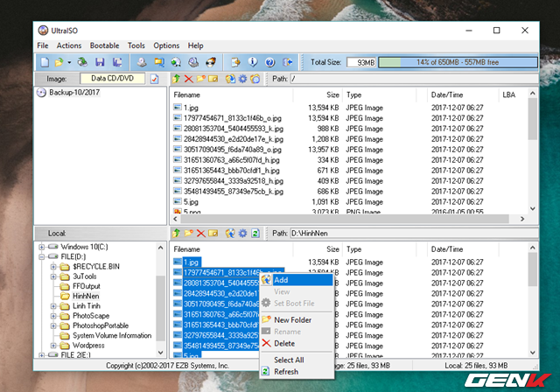Screen dimensions: 560x392
Task: Click blue gear icon in Local pane toolbar
Action: click(x=243, y=233)
